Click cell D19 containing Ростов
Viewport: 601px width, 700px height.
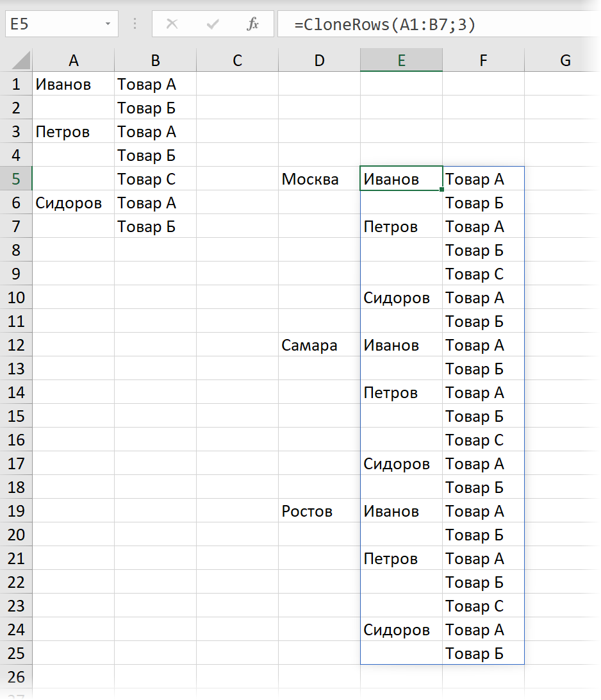click(319, 511)
